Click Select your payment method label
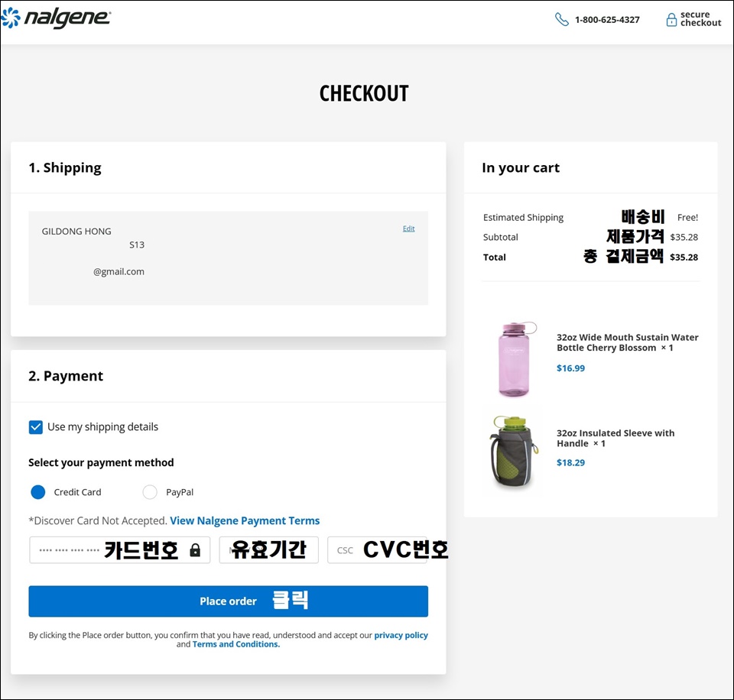The image size is (734, 700). 101,463
